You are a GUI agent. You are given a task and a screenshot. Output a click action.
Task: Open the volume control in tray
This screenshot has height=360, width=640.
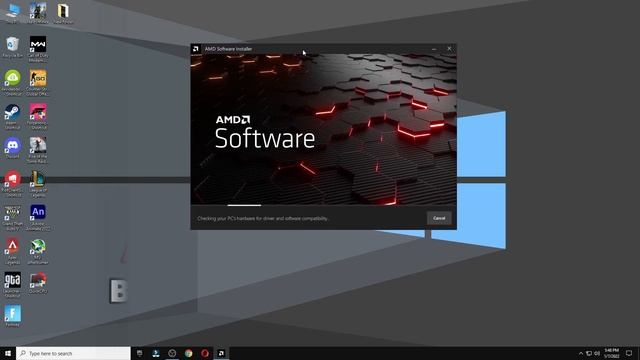(x=597, y=353)
